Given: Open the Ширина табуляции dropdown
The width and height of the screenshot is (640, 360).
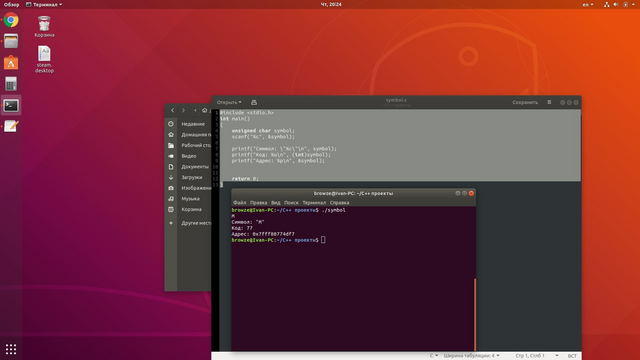Looking at the screenshot, I should tap(471, 356).
